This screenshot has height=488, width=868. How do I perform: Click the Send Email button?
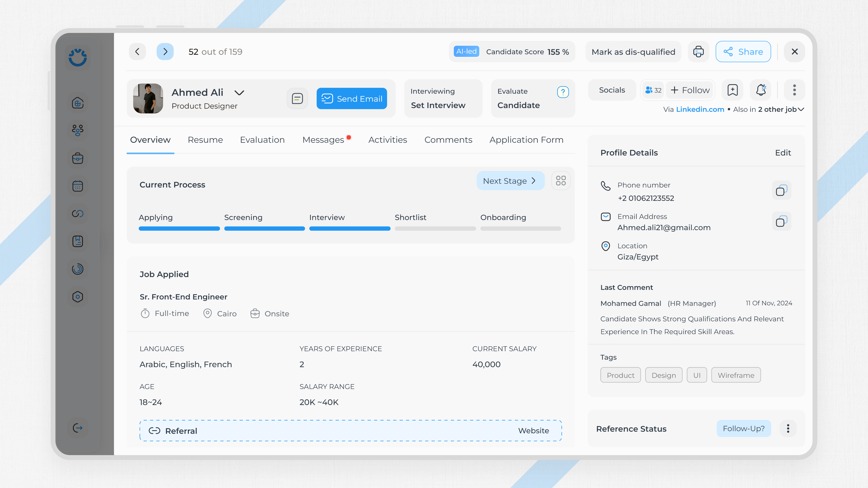point(352,98)
